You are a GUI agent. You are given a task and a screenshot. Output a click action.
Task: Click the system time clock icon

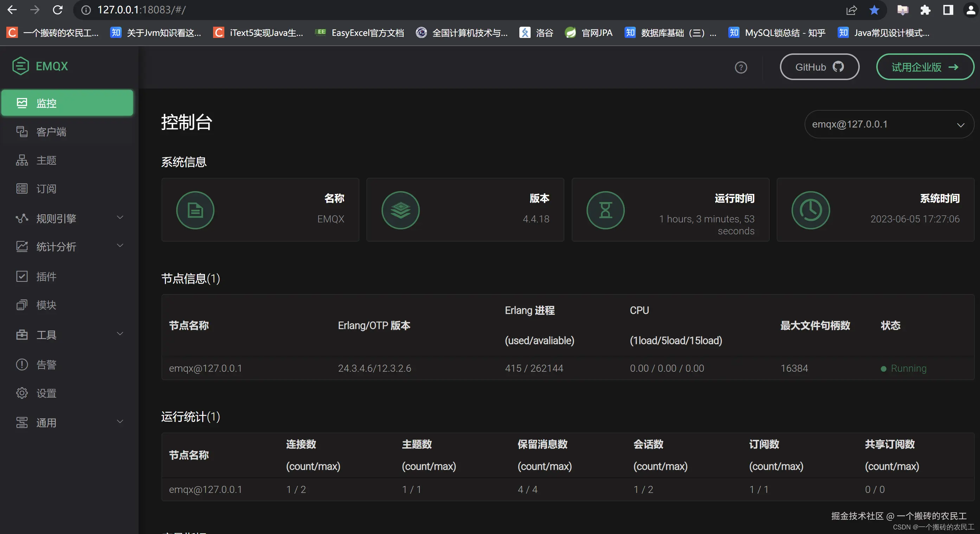(x=810, y=210)
